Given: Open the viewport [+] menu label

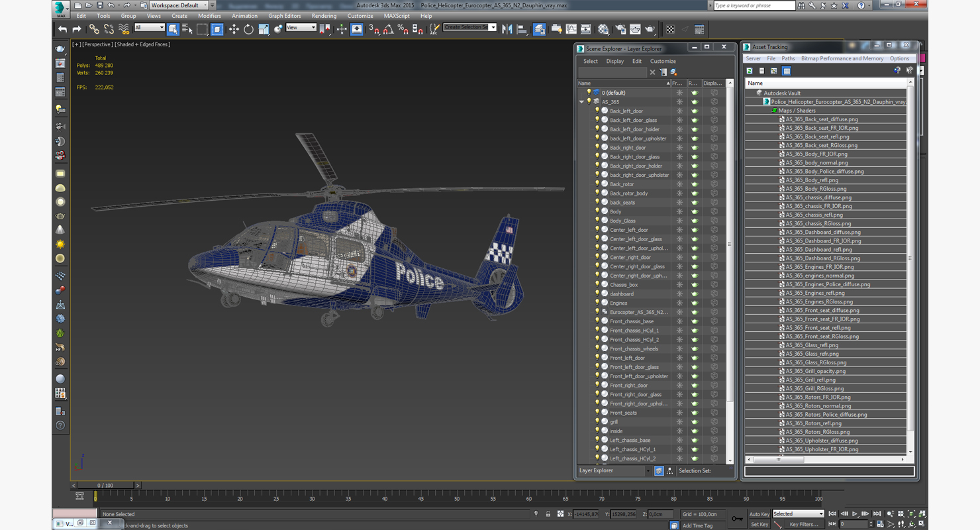Looking at the screenshot, I should click(x=77, y=44).
